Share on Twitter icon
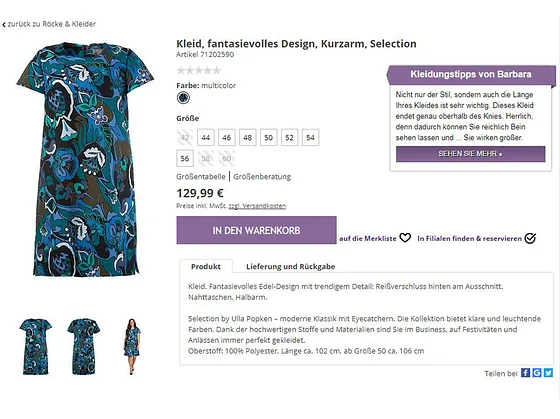 pyautogui.click(x=548, y=373)
